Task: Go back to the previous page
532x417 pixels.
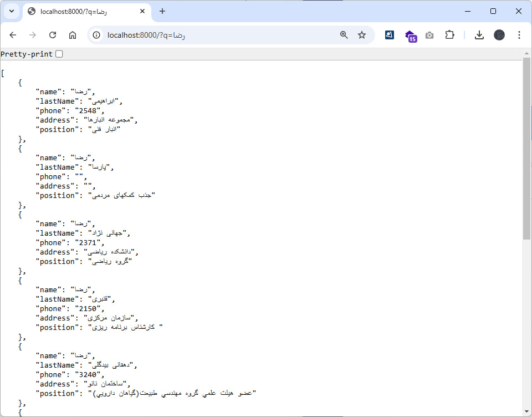Action: [13, 35]
